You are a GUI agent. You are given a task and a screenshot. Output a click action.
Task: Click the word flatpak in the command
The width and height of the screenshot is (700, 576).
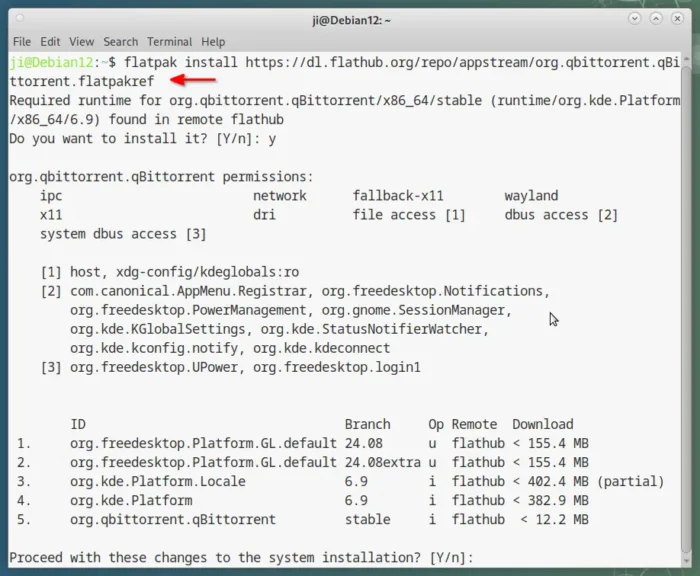click(x=150, y=62)
